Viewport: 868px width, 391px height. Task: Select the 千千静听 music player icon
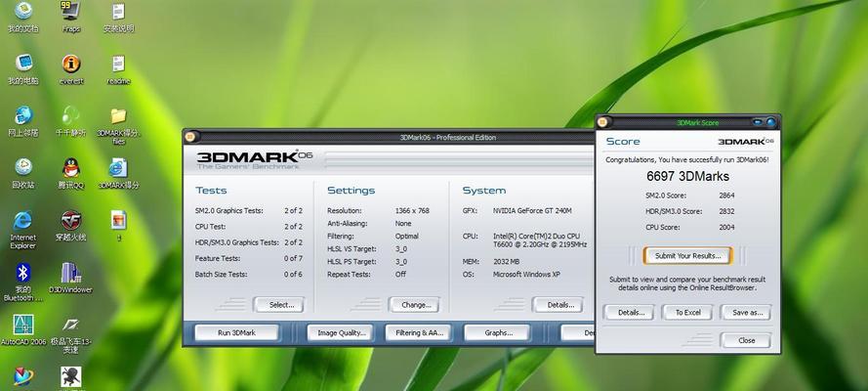coord(71,121)
